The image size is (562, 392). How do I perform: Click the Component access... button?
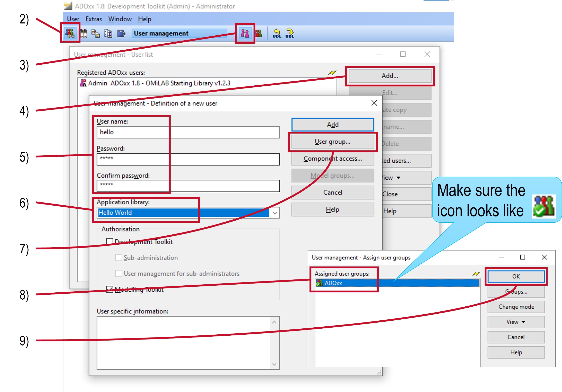(333, 159)
